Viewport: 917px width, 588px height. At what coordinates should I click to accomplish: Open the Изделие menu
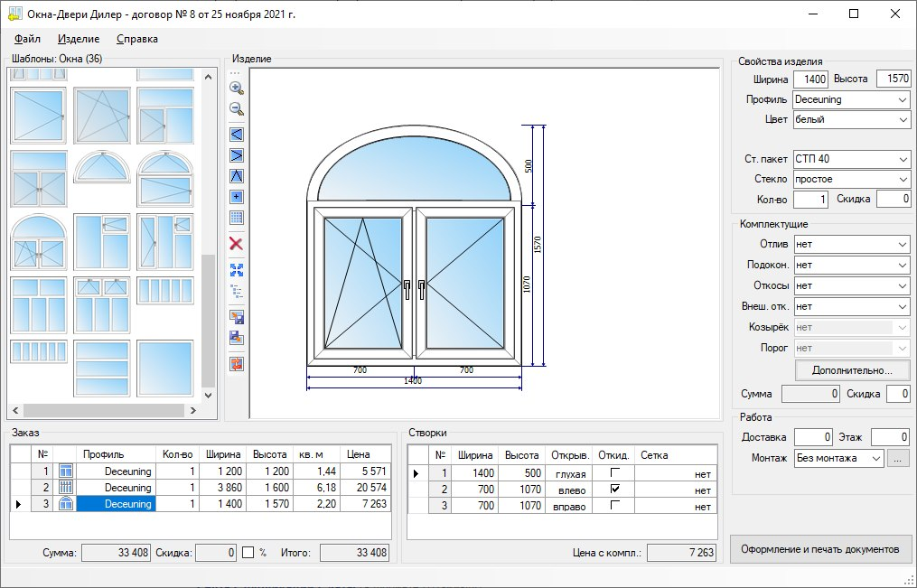click(x=78, y=39)
